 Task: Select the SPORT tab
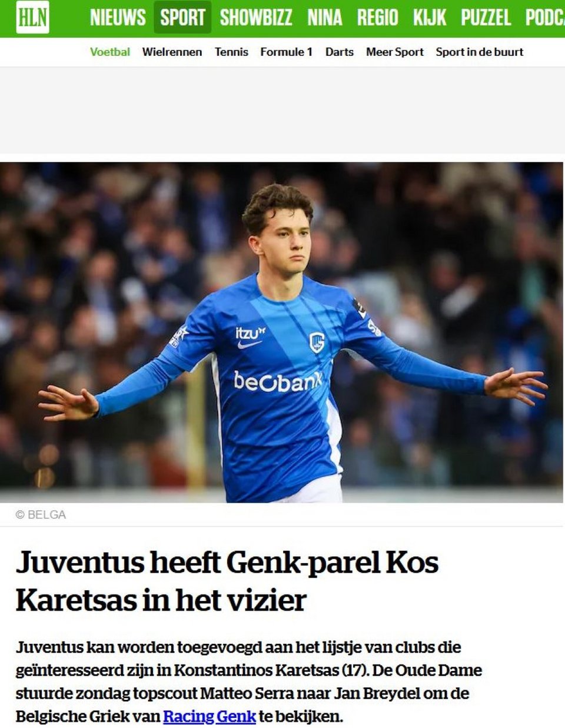pos(182,18)
